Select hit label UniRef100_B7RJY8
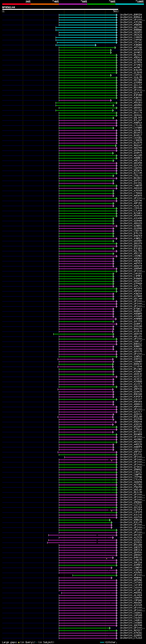 (131, 233)
